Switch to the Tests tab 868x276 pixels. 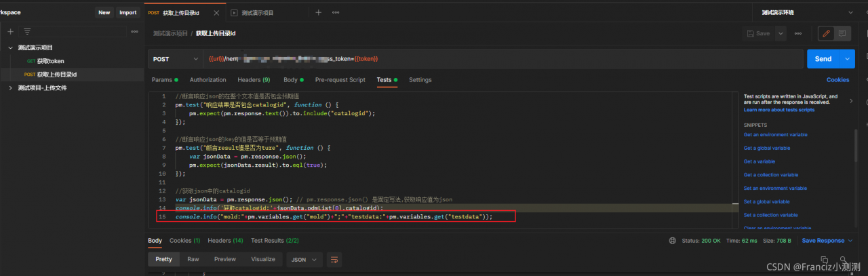click(387, 80)
